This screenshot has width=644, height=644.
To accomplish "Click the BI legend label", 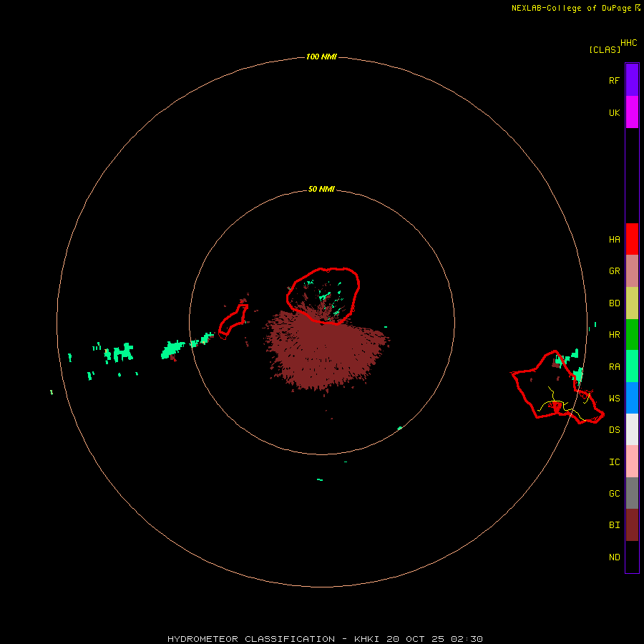I will click(x=614, y=525).
